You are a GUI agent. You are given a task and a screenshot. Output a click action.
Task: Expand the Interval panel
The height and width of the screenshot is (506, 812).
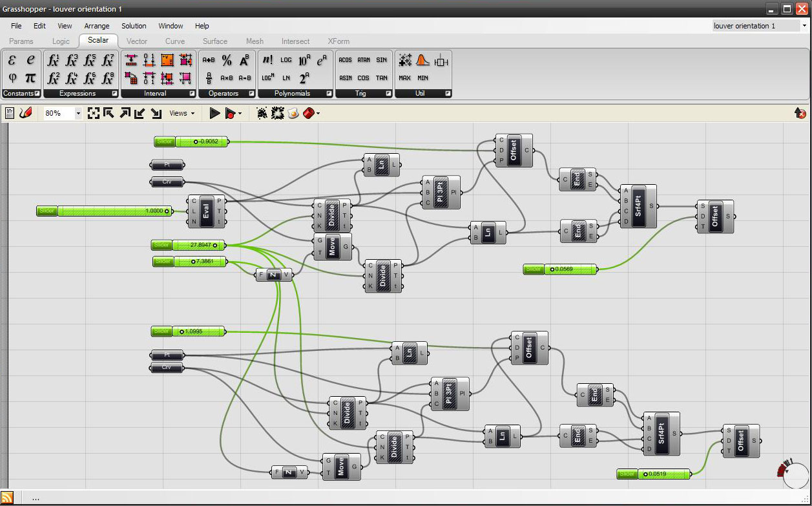(191, 94)
